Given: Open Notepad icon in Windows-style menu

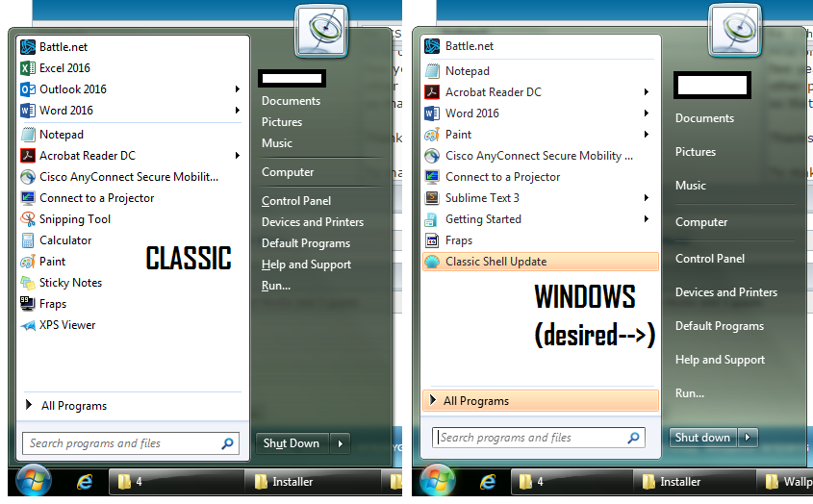Looking at the screenshot, I should coord(432,71).
